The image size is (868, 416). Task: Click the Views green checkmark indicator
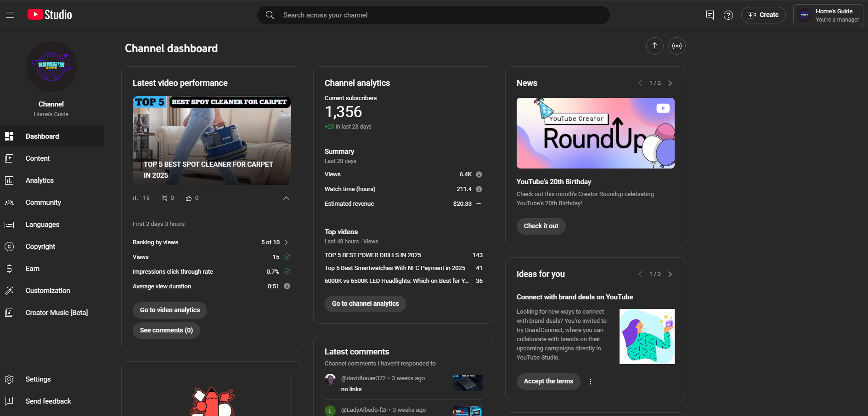[x=287, y=257]
